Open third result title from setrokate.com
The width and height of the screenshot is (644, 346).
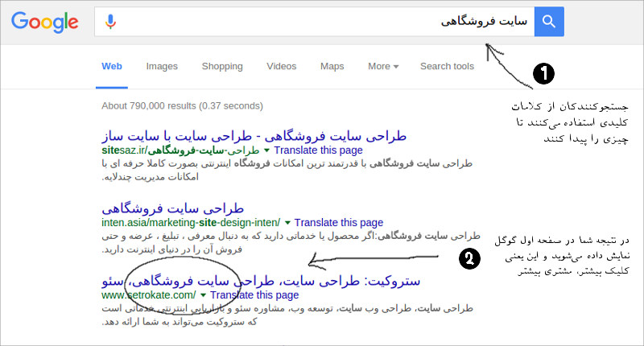261,281
